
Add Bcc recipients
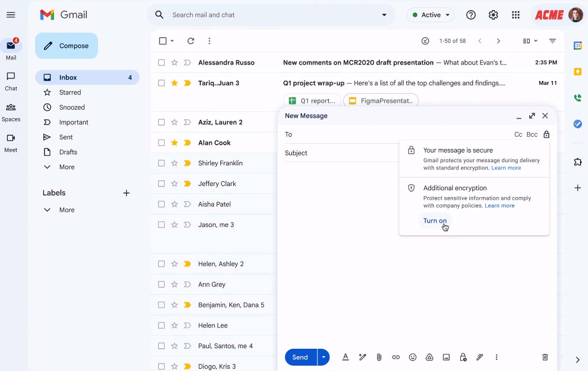(532, 134)
